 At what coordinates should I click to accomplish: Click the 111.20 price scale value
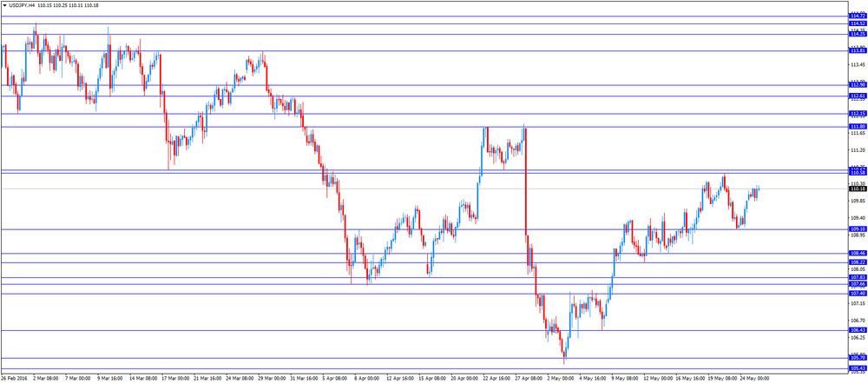pos(858,150)
